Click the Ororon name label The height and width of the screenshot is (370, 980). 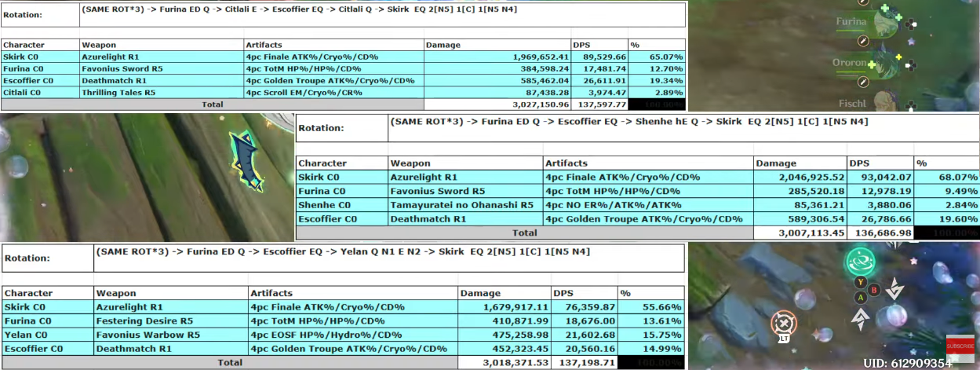coord(850,62)
